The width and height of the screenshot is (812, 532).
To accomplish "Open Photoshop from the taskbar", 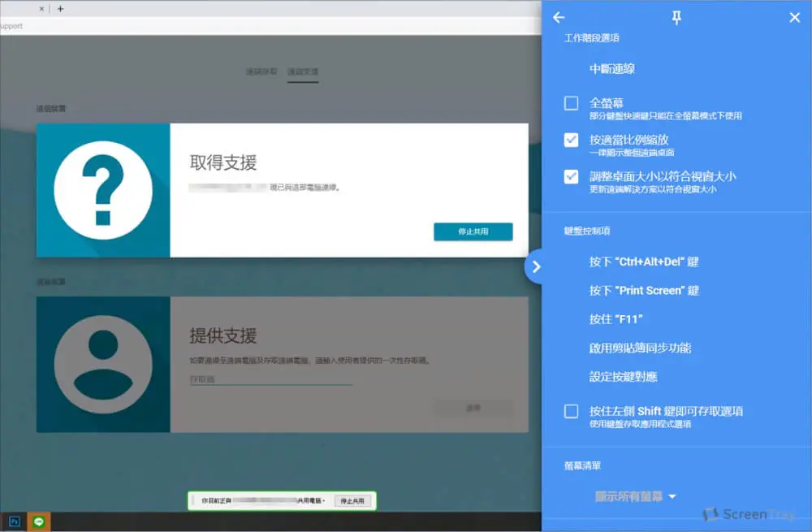I will point(15,521).
